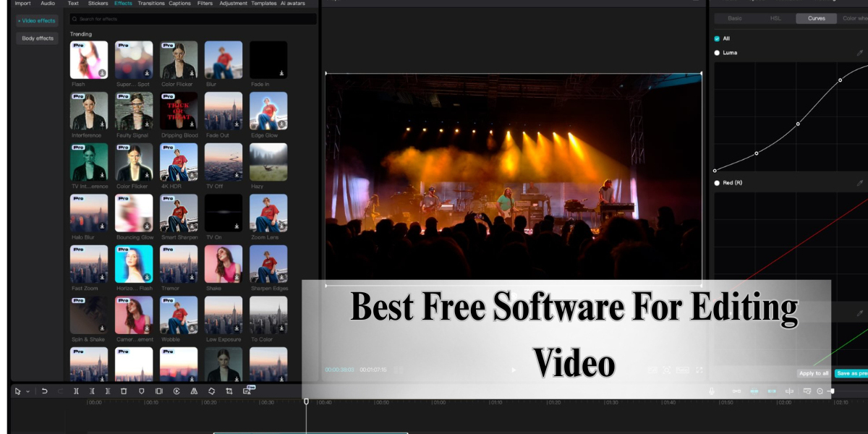Switch to the HSL adjustment tab
The width and height of the screenshot is (868, 434).
775,18
